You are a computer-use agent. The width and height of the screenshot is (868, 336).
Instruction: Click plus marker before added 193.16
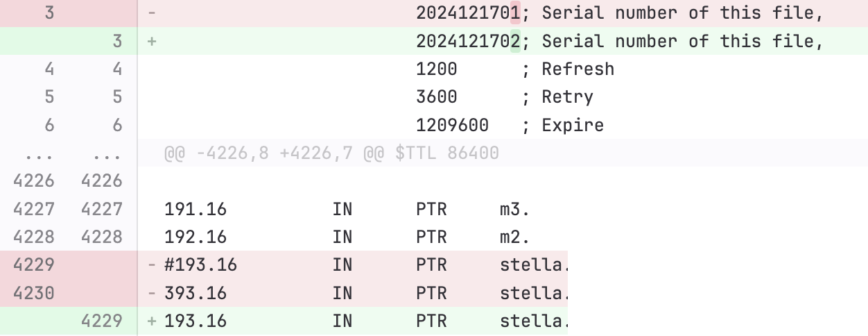pos(152,321)
